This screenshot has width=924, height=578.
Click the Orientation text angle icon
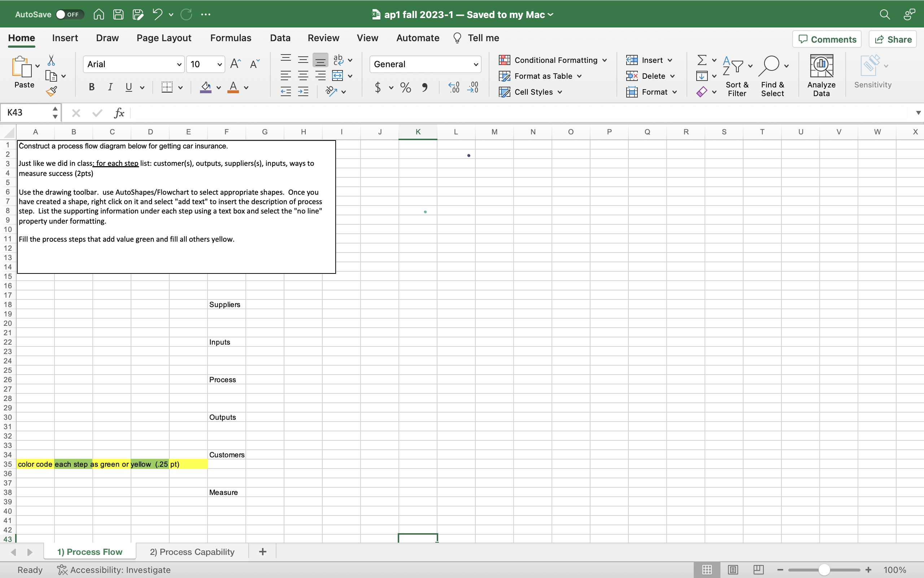click(x=331, y=91)
